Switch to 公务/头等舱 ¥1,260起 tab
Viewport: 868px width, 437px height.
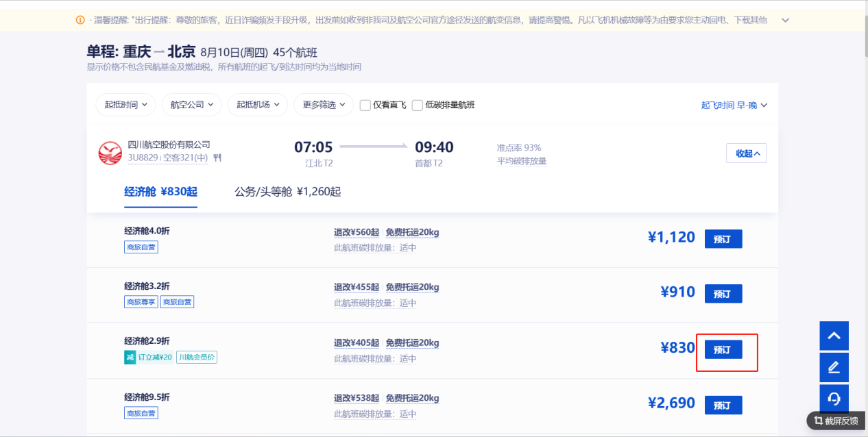tap(287, 192)
